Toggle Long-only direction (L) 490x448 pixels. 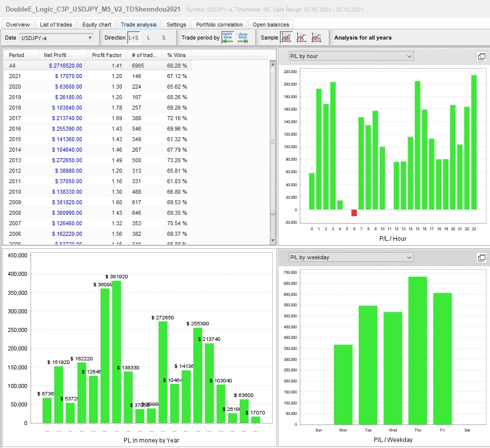point(148,38)
